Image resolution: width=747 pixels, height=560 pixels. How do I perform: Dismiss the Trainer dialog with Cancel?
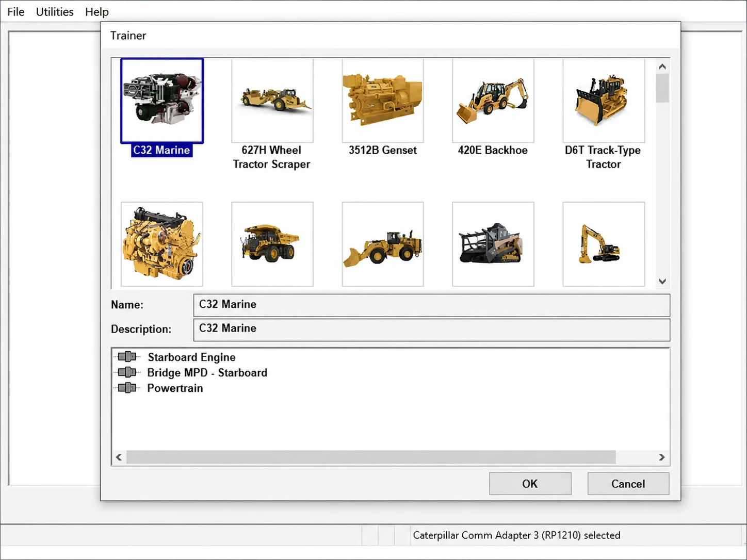click(628, 484)
